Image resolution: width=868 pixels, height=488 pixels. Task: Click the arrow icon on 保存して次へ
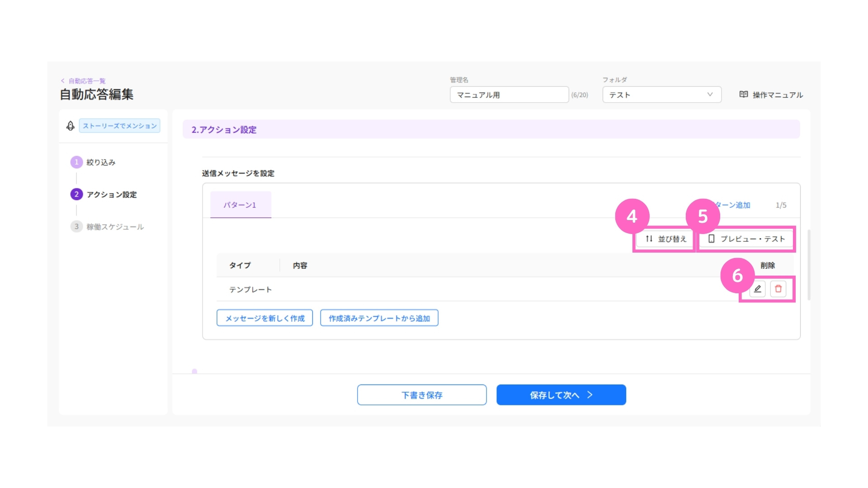pyautogui.click(x=590, y=394)
